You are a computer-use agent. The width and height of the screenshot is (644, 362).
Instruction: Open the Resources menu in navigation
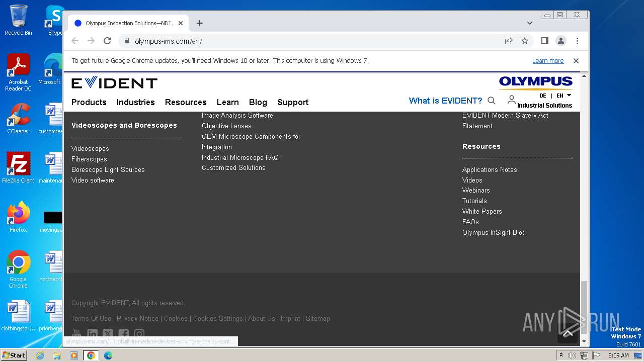coord(186,102)
